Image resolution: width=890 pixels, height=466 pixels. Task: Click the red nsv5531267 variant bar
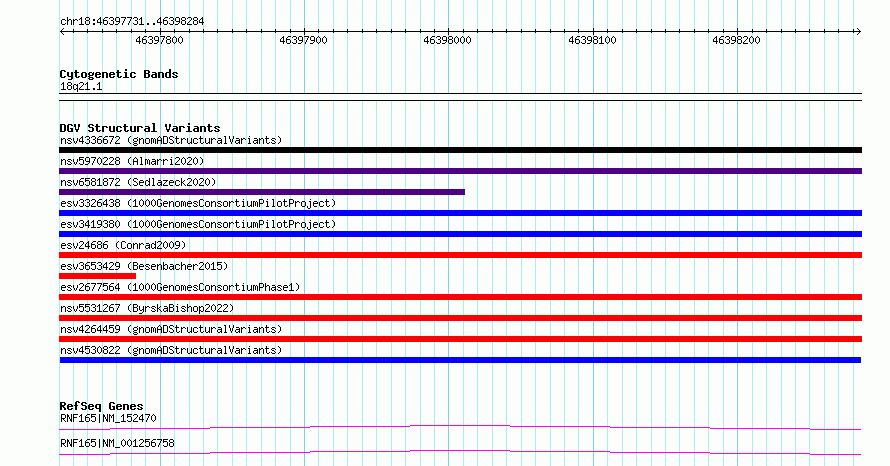click(460, 318)
